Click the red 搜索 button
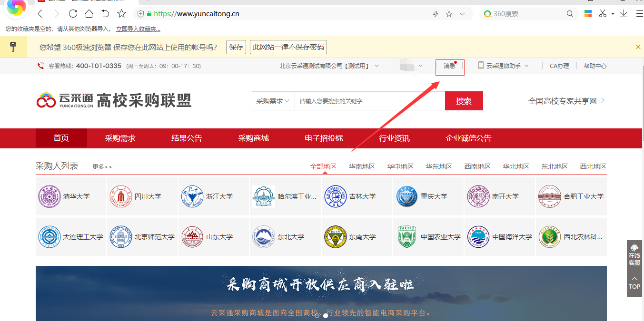The width and height of the screenshot is (644, 321). pyautogui.click(x=464, y=101)
